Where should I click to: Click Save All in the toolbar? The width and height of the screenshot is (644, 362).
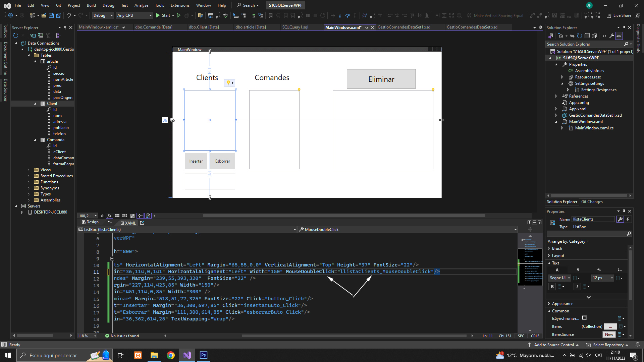click(58, 15)
